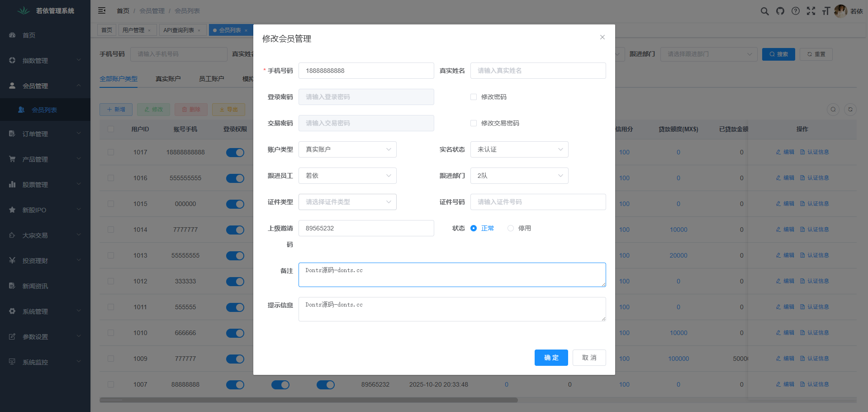
Task: Expand the 实名状态 dropdown
Action: click(519, 149)
